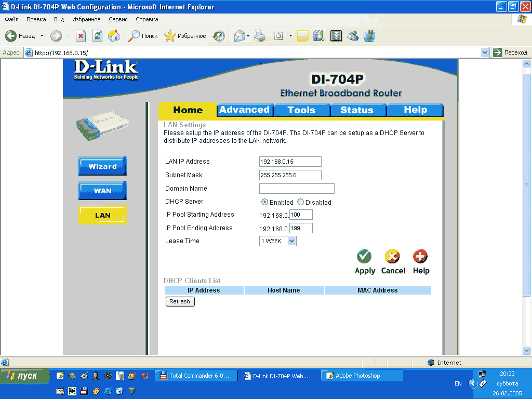532x399 pixels.
Task: Click the blue recycle bin toolbar icon
Action: [x=369, y=36]
